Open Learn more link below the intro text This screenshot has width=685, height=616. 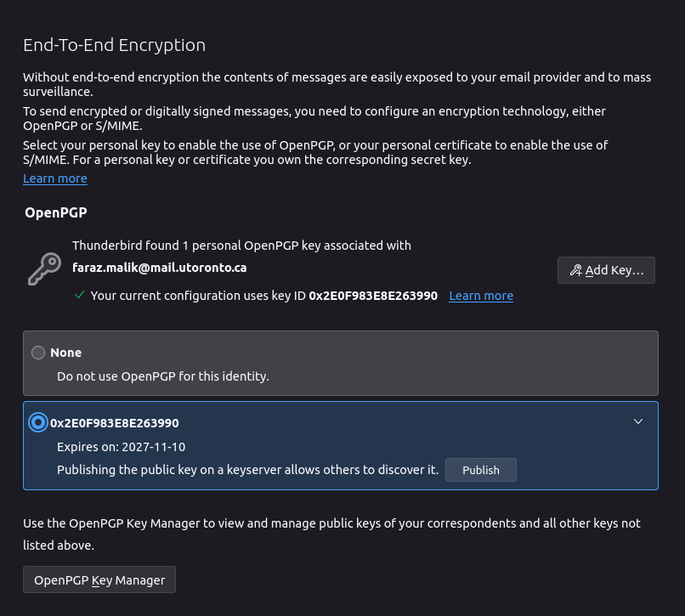click(55, 178)
